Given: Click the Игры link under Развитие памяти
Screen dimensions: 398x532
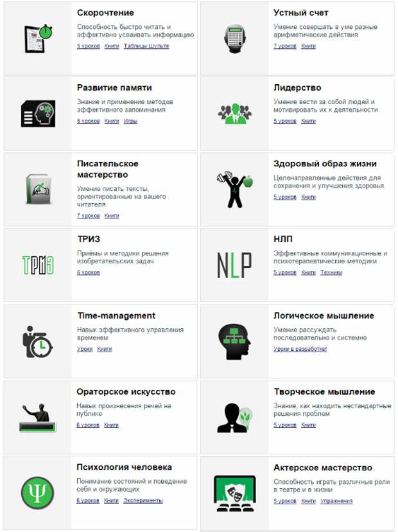Looking at the screenshot, I should 130,121.
